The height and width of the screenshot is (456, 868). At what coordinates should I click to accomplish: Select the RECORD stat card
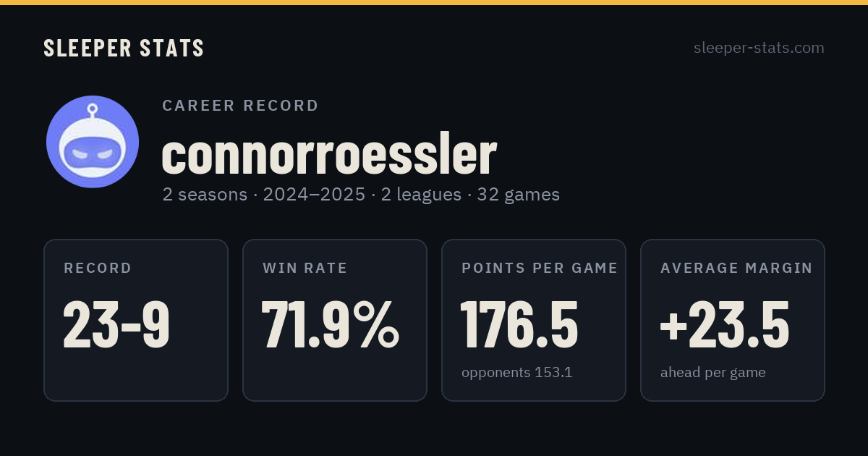pos(136,320)
